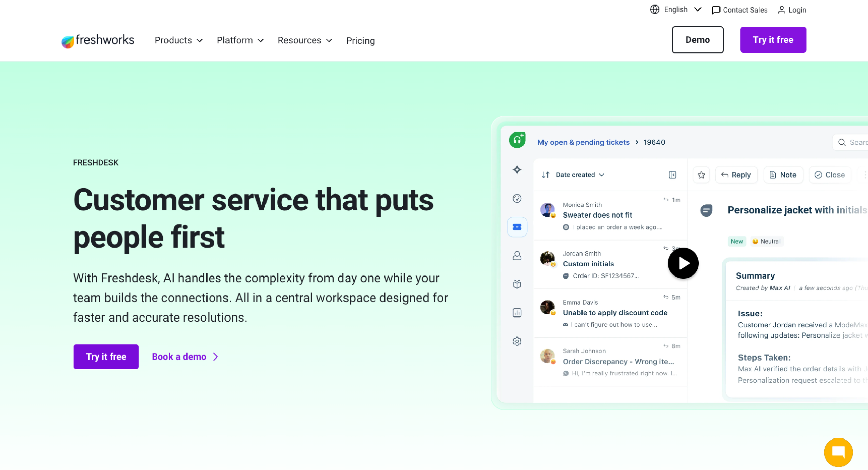Collapse the ticket list panel
Viewport: 868px width, 470px height.
672,175
